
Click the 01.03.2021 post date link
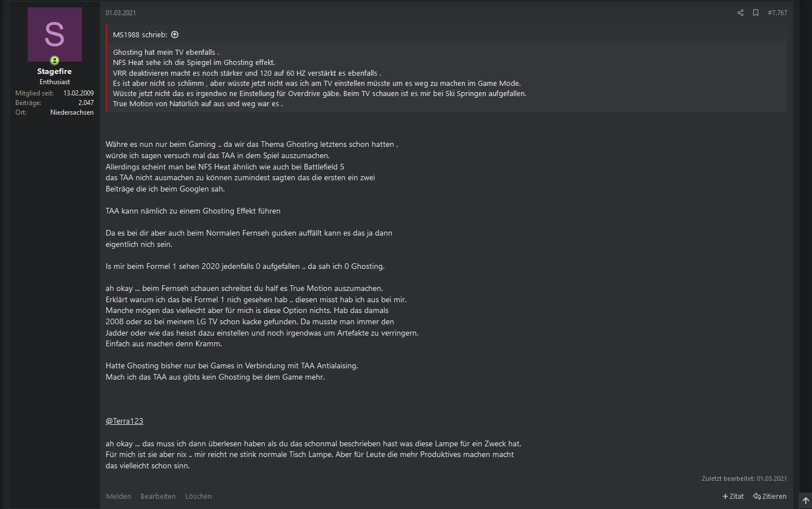click(x=121, y=12)
